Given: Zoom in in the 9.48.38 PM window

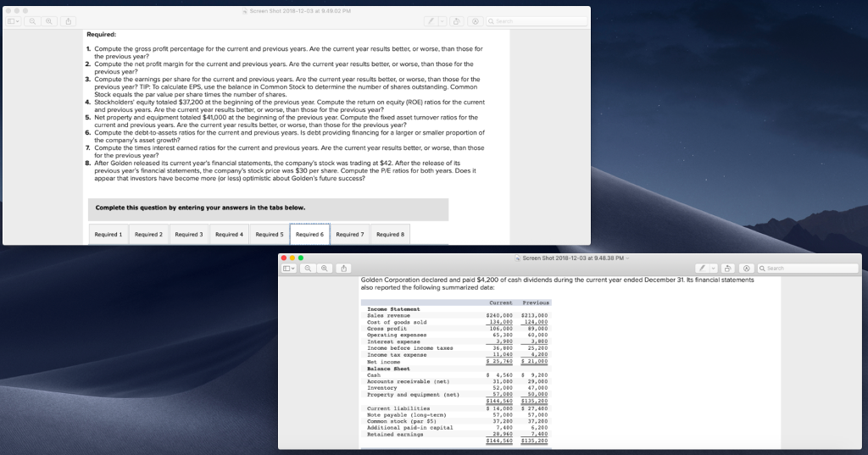Looking at the screenshot, I should (x=325, y=268).
